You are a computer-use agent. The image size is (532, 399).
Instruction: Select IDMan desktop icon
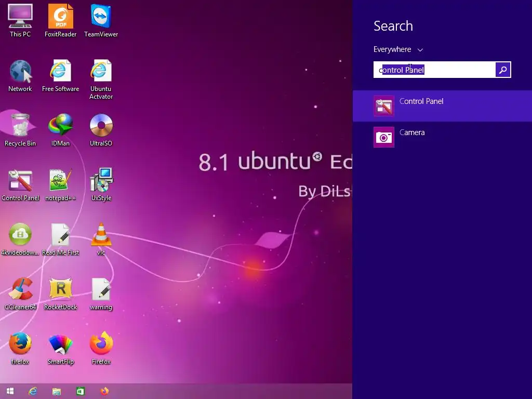pos(60,130)
